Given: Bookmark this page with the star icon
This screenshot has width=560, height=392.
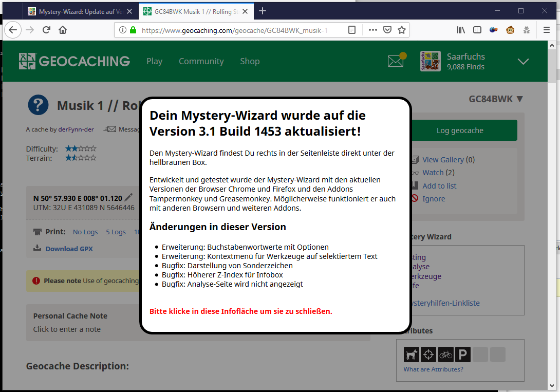Looking at the screenshot, I should pos(402,30).
